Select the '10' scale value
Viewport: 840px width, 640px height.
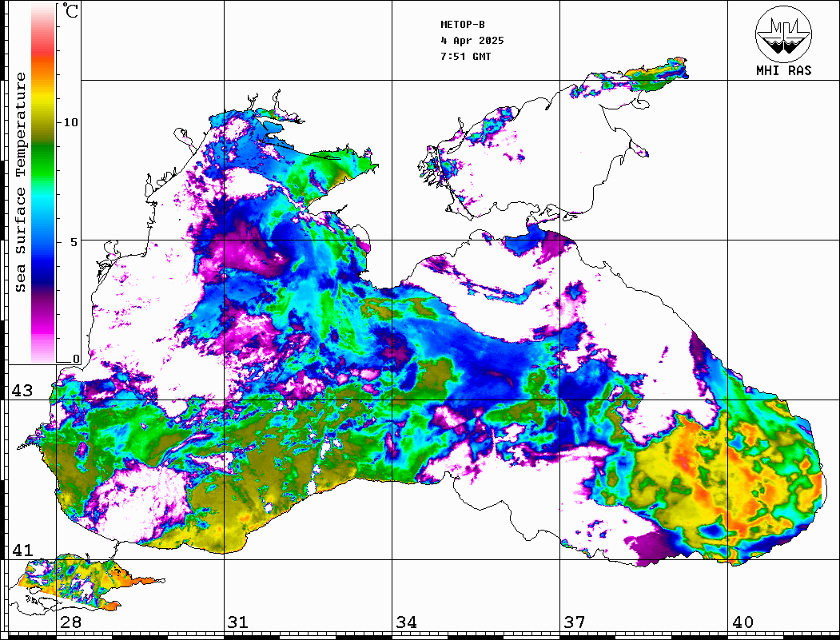tap(70, 122)
